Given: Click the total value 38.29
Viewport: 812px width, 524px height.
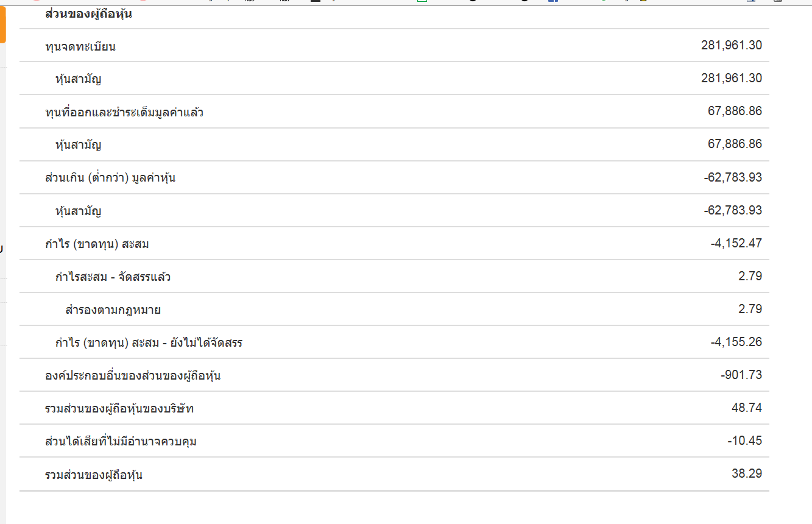Looking at the screenshot, I should click(x=747, y=473).
